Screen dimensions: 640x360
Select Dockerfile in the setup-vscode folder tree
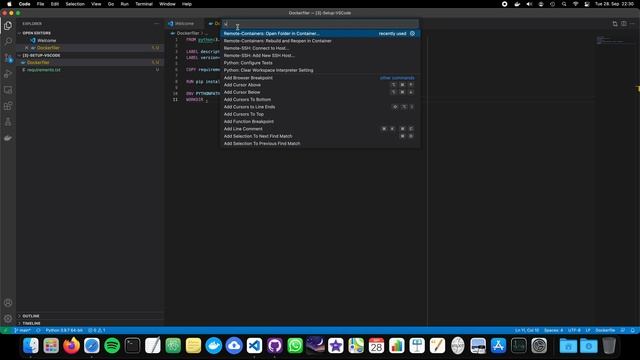[x=90, y=62]
